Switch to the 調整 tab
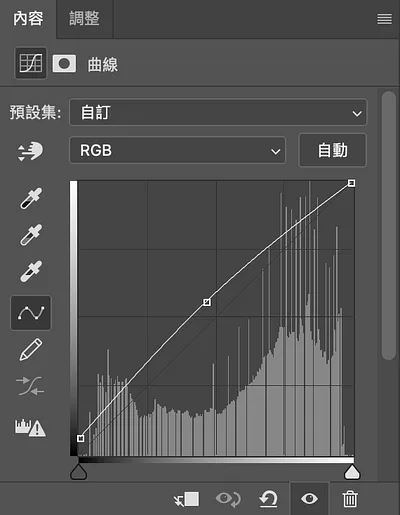 [x=84, y=19]
